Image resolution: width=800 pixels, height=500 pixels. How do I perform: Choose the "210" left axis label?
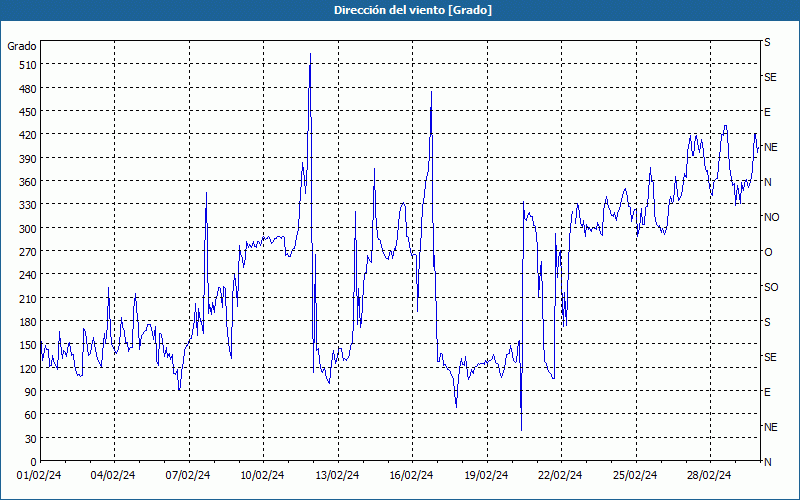coord(28,298)
